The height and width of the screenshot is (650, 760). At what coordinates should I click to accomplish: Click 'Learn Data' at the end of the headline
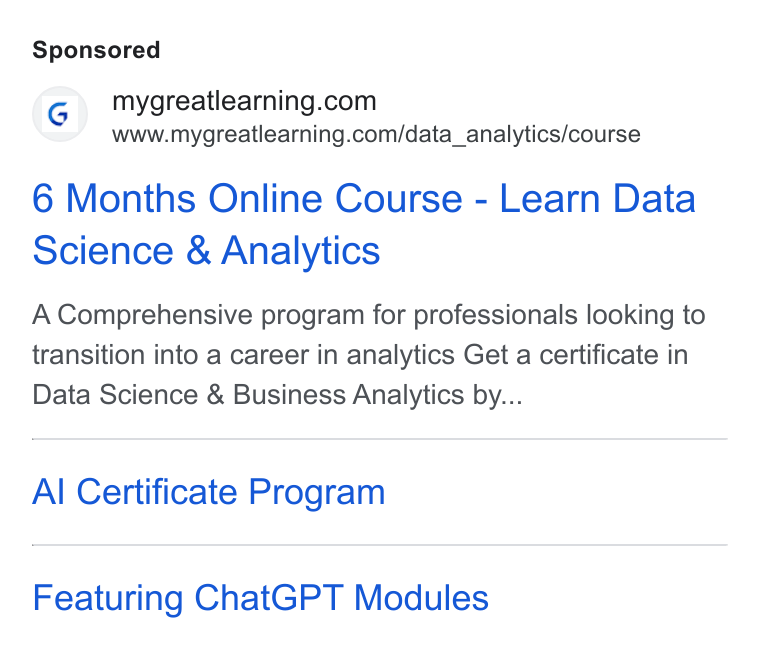pyautogui.click(x=598, y=198)
